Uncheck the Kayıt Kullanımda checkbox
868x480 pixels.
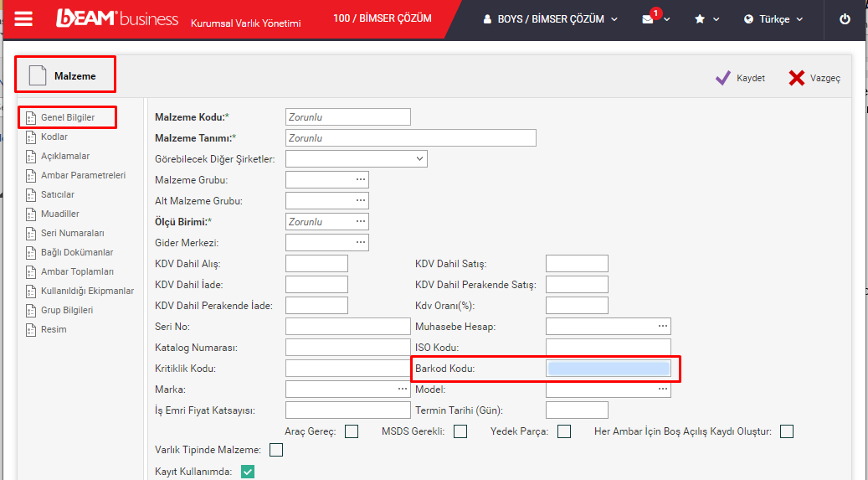click(248, 472)
